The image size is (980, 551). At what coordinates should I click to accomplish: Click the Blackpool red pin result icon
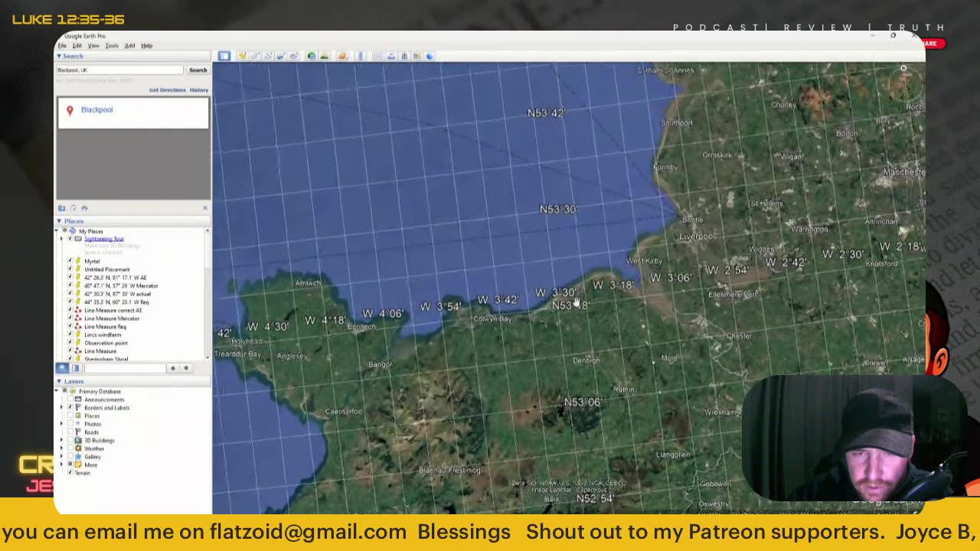pos(70,110)
